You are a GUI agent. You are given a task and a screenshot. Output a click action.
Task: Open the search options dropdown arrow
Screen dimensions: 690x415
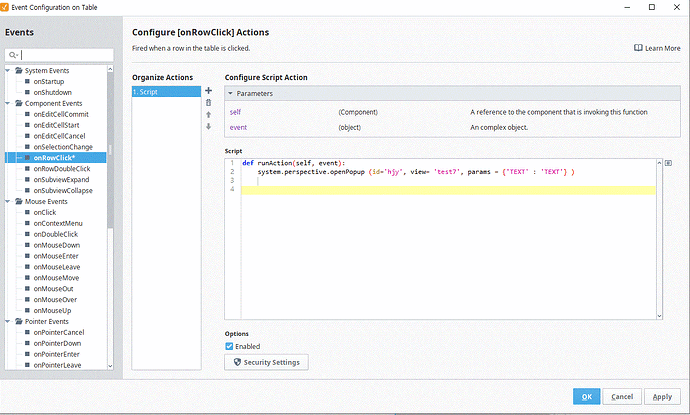click(17, 55)
